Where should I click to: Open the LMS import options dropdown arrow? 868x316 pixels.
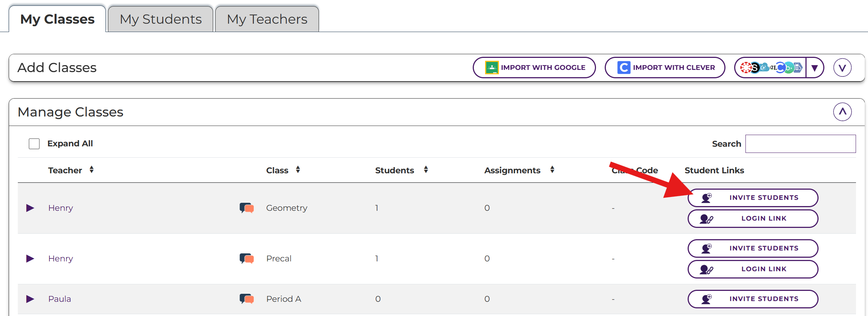(x=815, y=68)
